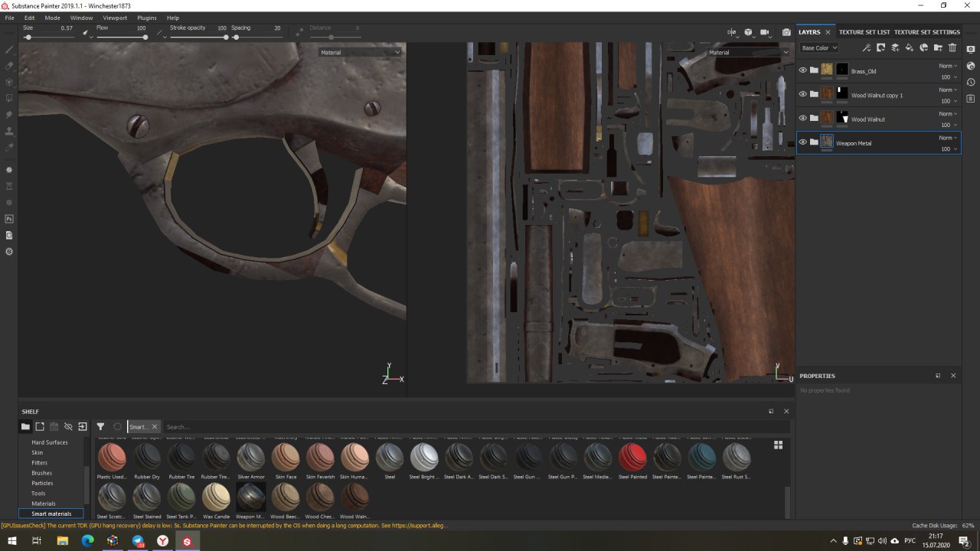Select Smart materials shelf category

(51, 514)
